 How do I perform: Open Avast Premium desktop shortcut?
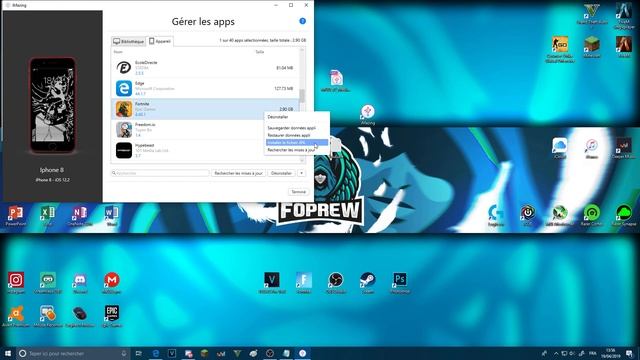click(16, 316)
